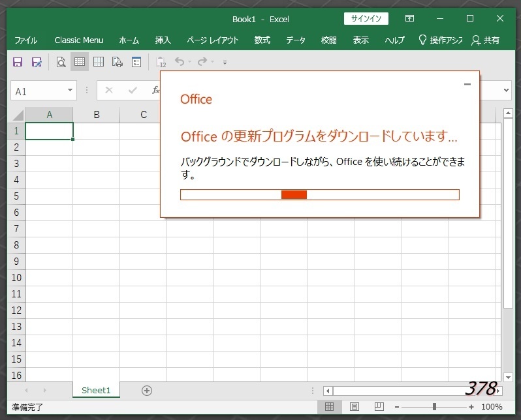Viewport: 521px width, 420px height.
Task: Switch to the ページ レイアウト tab
Action: (x=213, y=40)
